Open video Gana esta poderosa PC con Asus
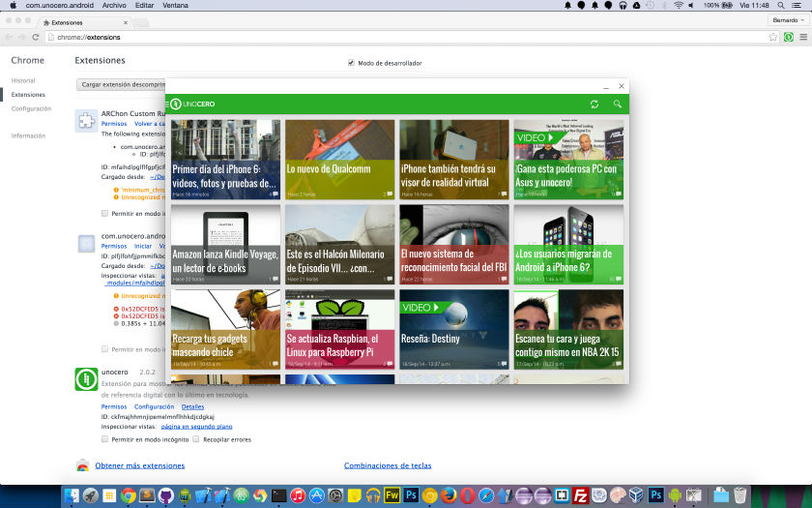Image resolution: width=812 pixels, height=508 pixels. [568, 160]
